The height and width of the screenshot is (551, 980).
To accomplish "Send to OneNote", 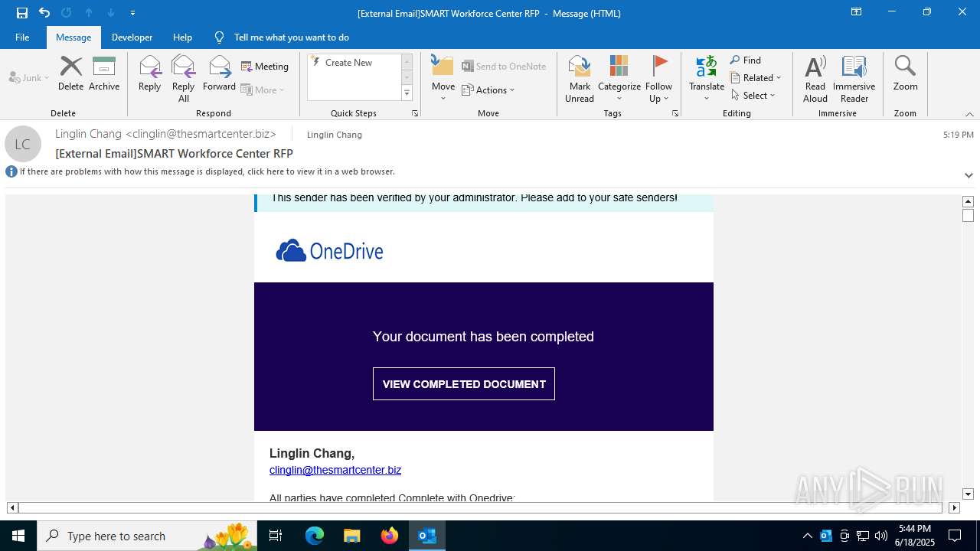I will tap(504, 67).
